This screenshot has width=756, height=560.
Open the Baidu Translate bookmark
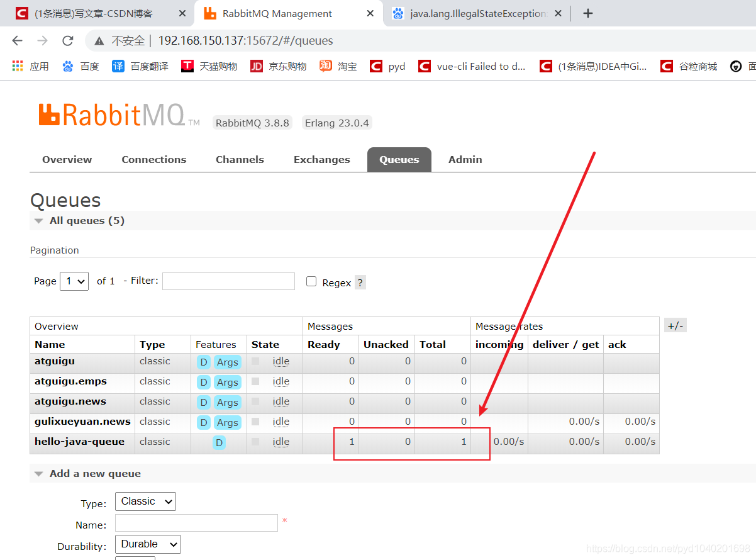(140, 66)
